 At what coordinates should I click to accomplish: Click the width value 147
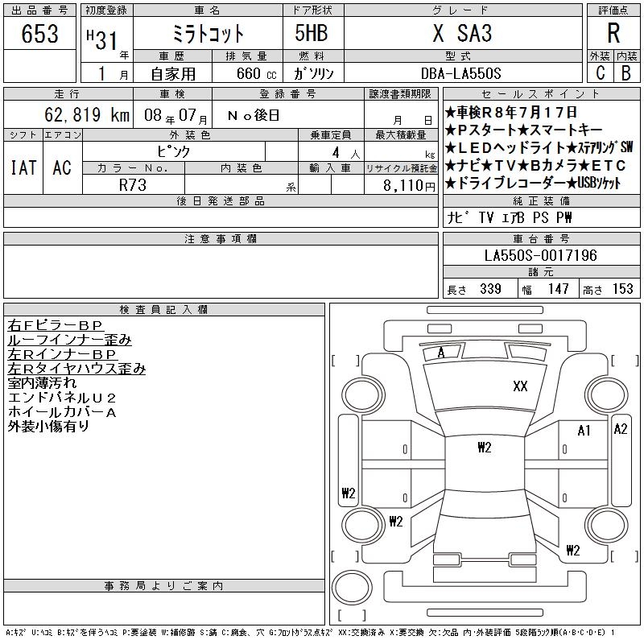558,289
